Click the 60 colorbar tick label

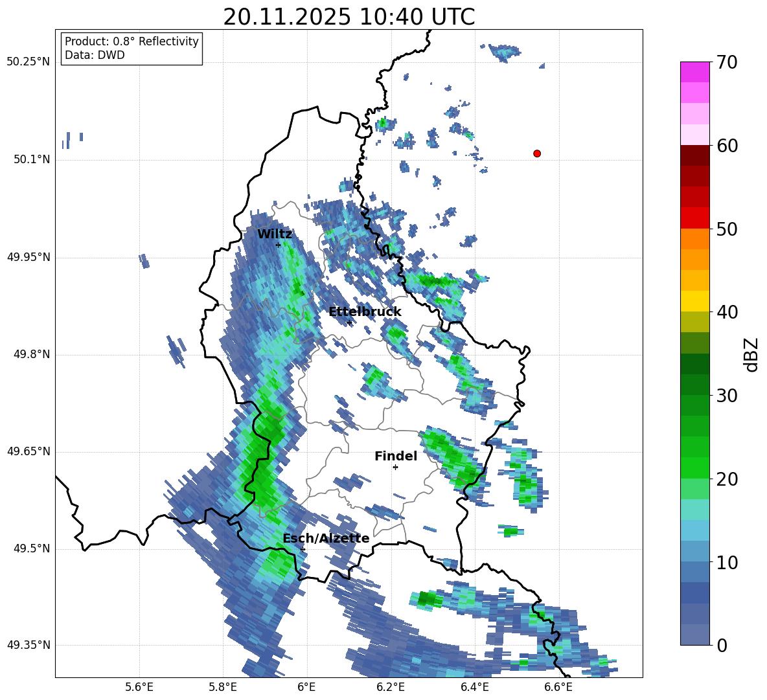coord(726,146)
